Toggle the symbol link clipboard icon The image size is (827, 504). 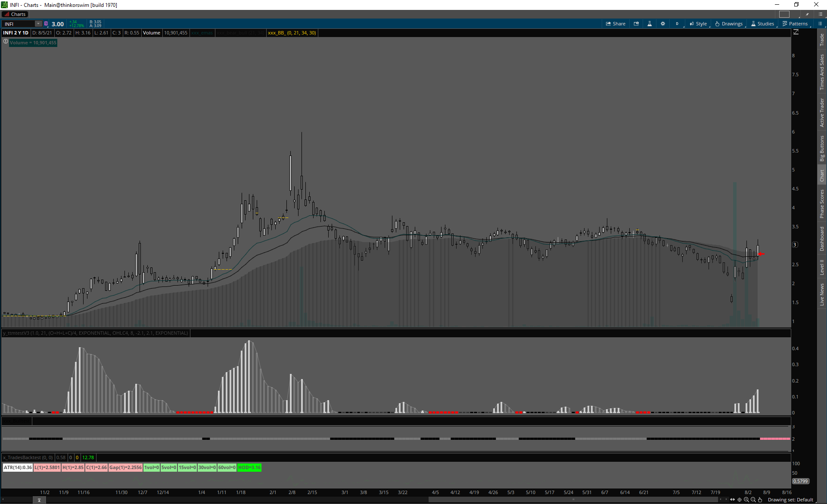click(x=46, y=24)
